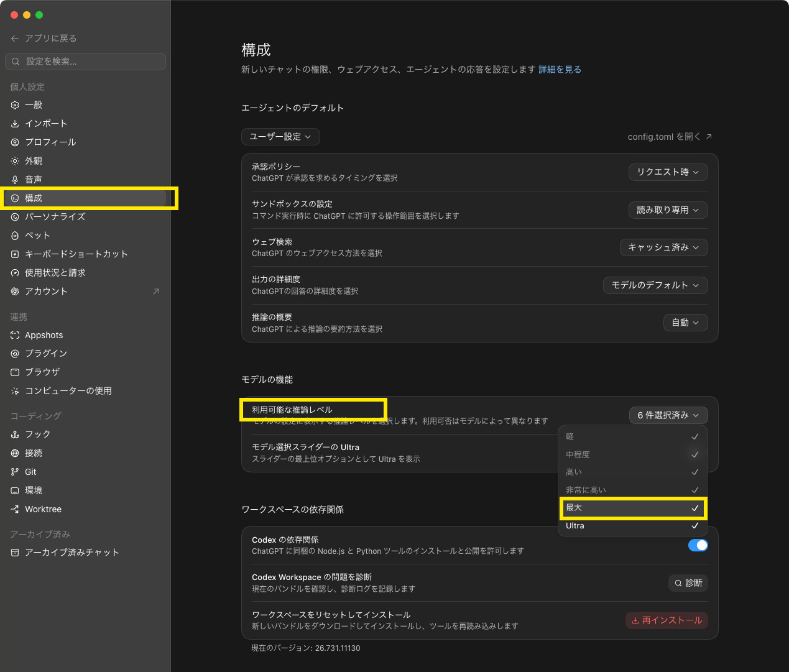Screen dimensions: 789x672
Task: Open the Git settings section
Action: pyautogui.click(x=85, y=472)
